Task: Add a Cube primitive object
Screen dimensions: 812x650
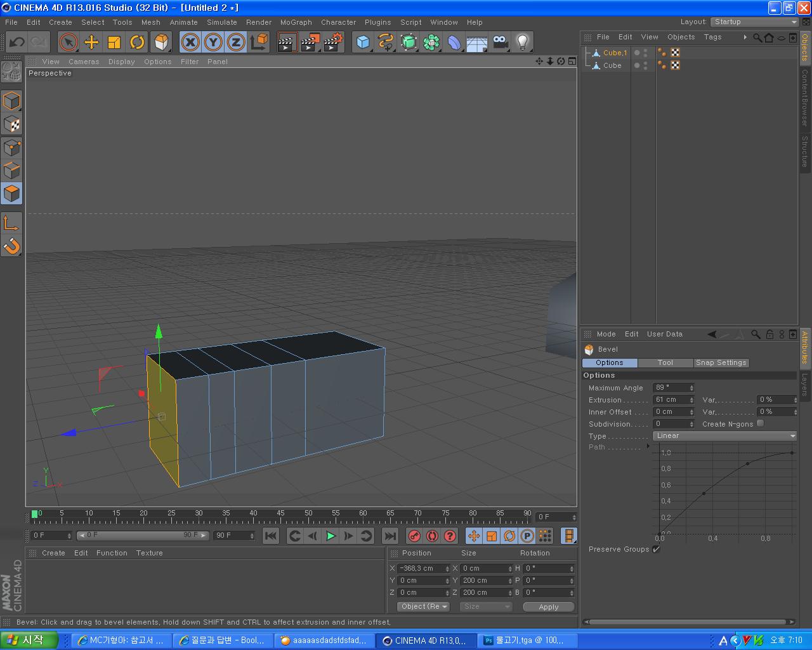Action: pyautogui.click(x=363, y=43)
